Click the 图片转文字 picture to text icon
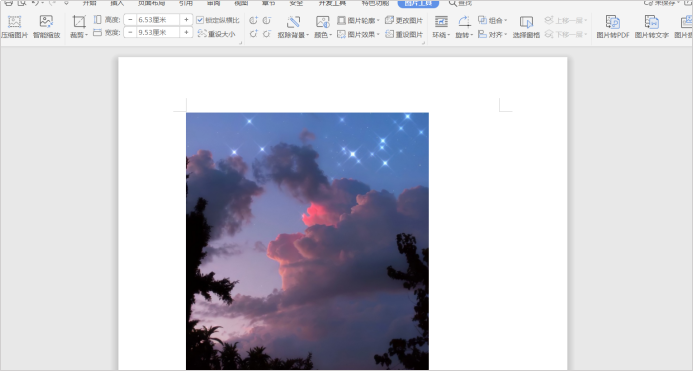This screenshot has height=372, width=694. pos(652,22)
